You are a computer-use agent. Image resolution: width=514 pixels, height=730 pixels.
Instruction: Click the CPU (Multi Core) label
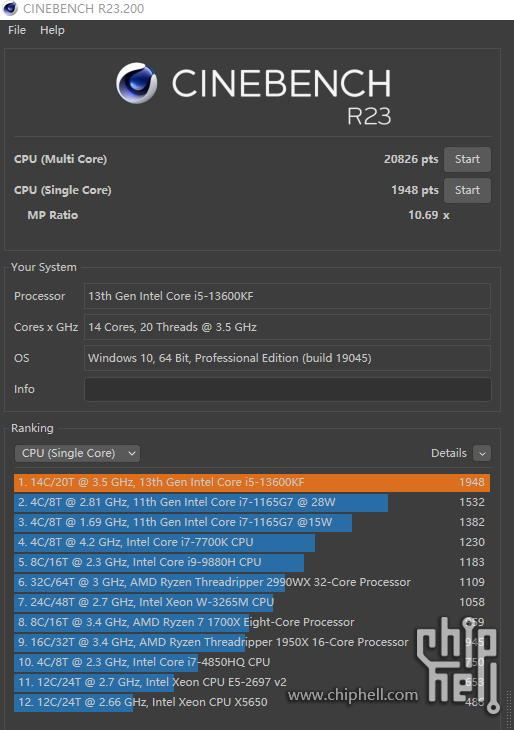pyautogui.click(x=61, y=159)
